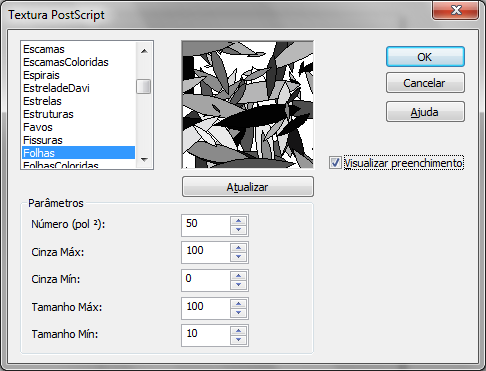The height and width of the screenshot is (371, 486).
Task: Choose the Espirais texture
Action: [x=79, y=75]
